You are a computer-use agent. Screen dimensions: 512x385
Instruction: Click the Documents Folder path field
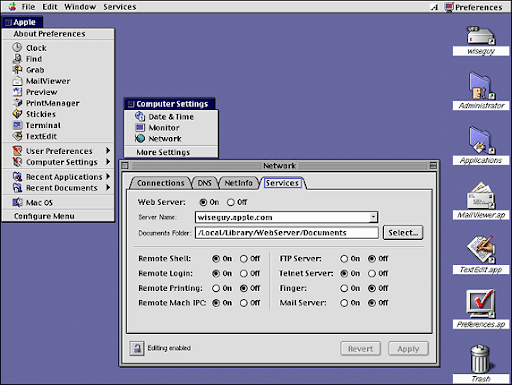coord(287,233)
